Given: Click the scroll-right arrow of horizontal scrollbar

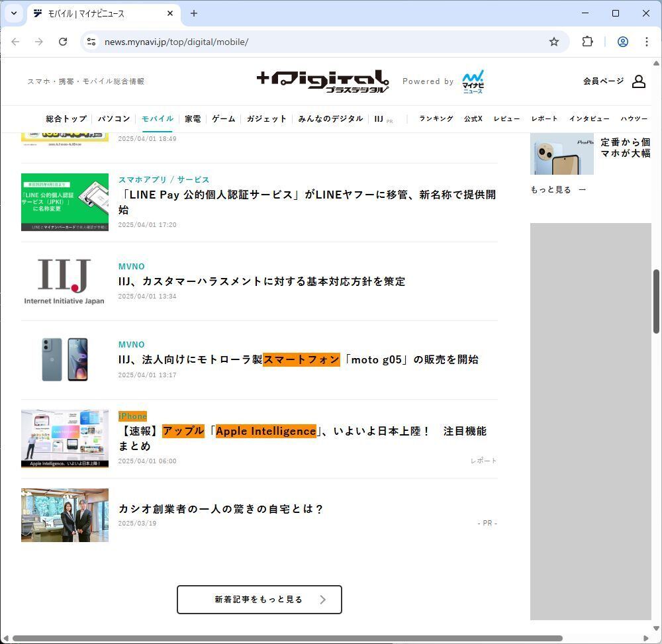Looking at the screenshot, I should 646,638.
